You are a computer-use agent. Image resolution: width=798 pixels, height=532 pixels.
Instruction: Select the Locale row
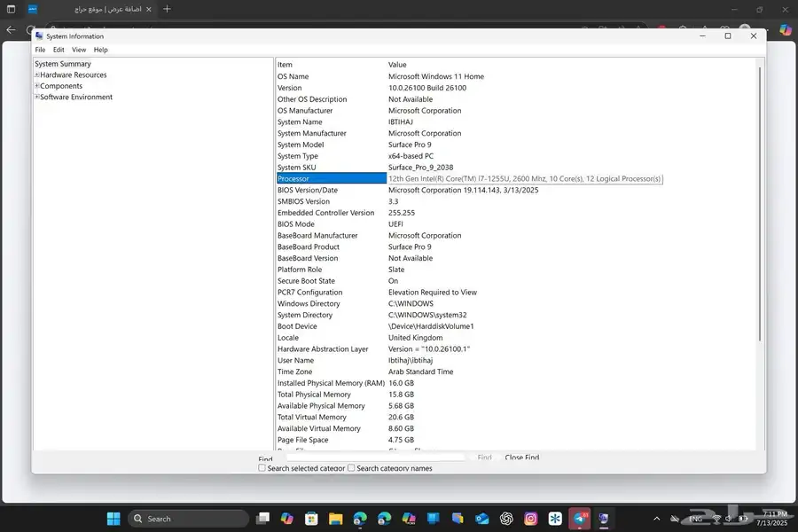(x=515, y=338)
